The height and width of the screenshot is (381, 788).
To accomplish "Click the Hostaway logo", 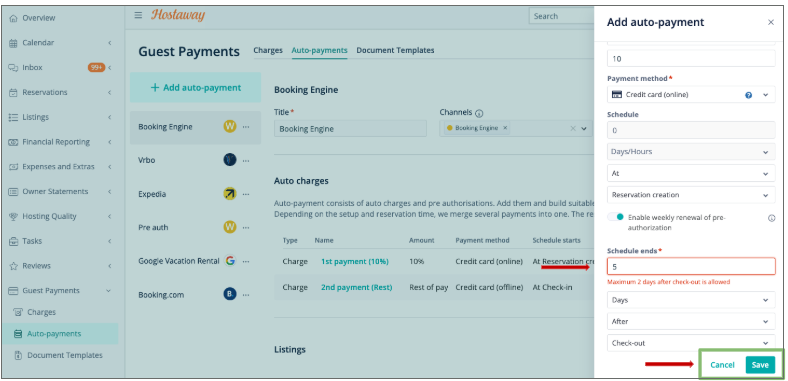I will click(178, 15).
